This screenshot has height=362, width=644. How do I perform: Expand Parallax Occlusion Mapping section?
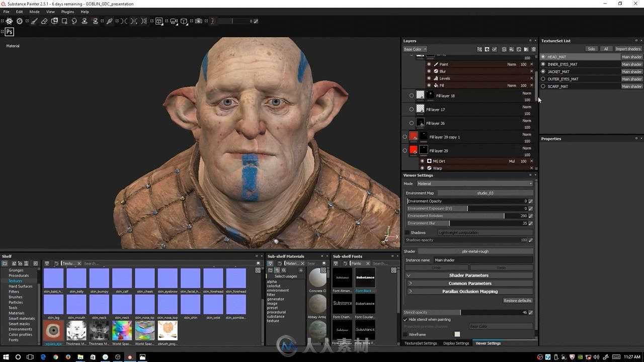pyautogui.click(x=469, y=292)
